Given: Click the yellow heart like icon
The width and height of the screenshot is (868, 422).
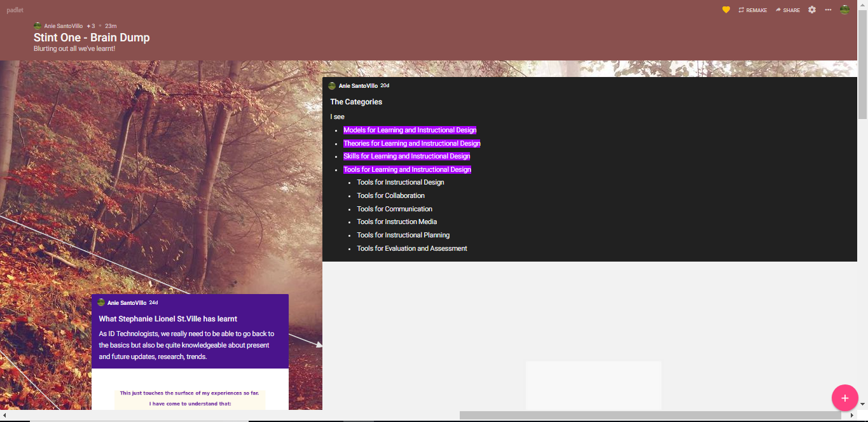Looking at the screenshot, I should (726, 10).
